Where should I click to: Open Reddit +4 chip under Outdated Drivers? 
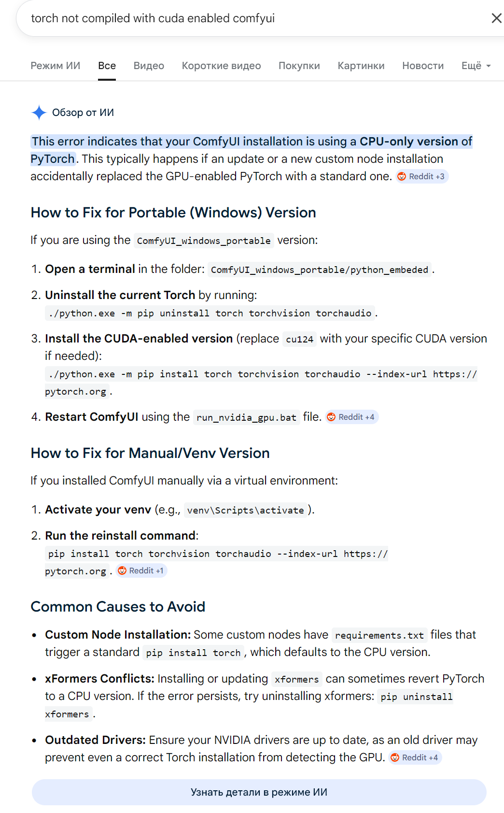point(415,757)
